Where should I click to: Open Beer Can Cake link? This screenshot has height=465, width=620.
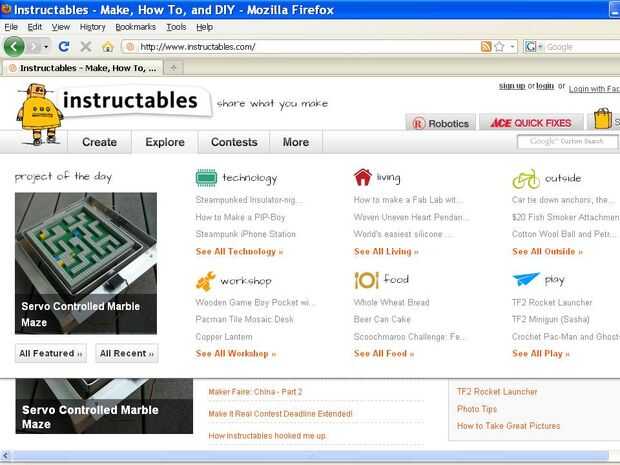point(382,319)
